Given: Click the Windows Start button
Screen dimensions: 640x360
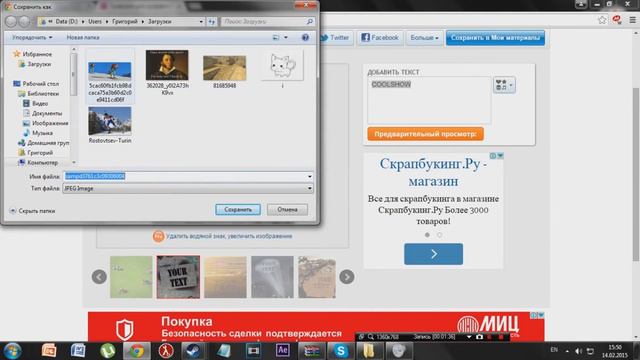Looking at the screenshot, I should (13, 351).
